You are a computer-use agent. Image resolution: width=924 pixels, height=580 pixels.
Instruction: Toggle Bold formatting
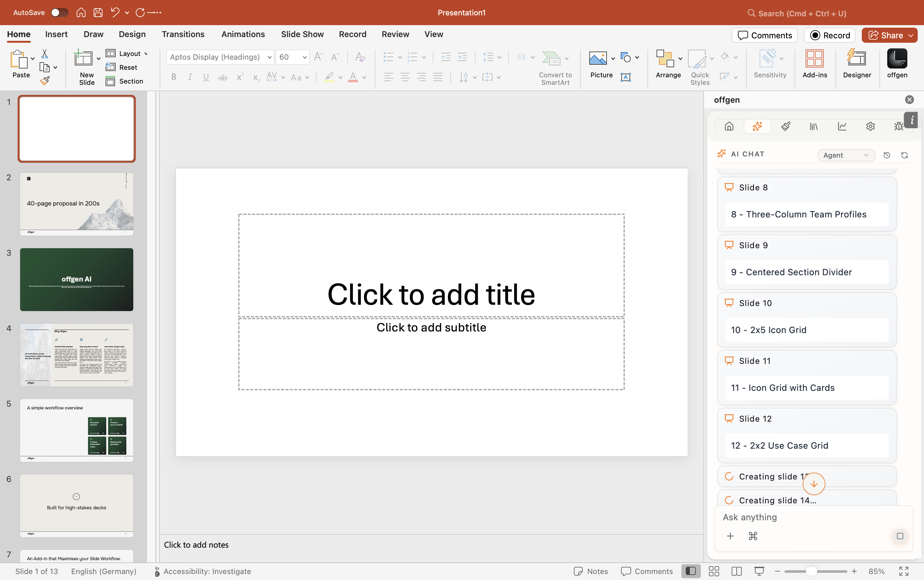[x=174, y=77]
